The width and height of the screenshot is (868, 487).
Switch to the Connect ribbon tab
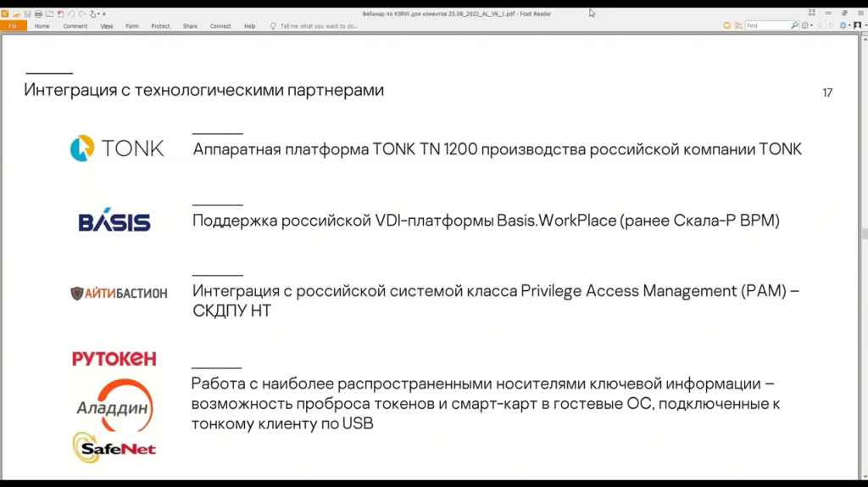tap(220, 26)
